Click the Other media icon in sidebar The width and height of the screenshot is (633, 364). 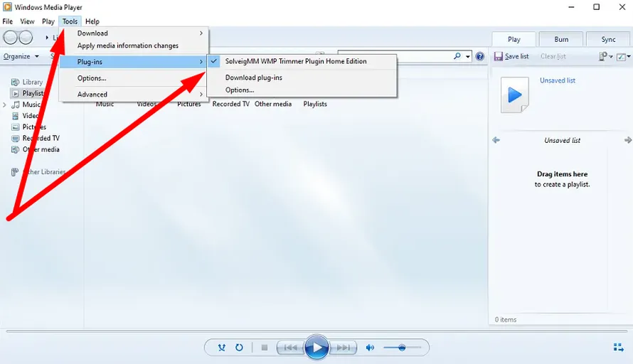(16, 150)
